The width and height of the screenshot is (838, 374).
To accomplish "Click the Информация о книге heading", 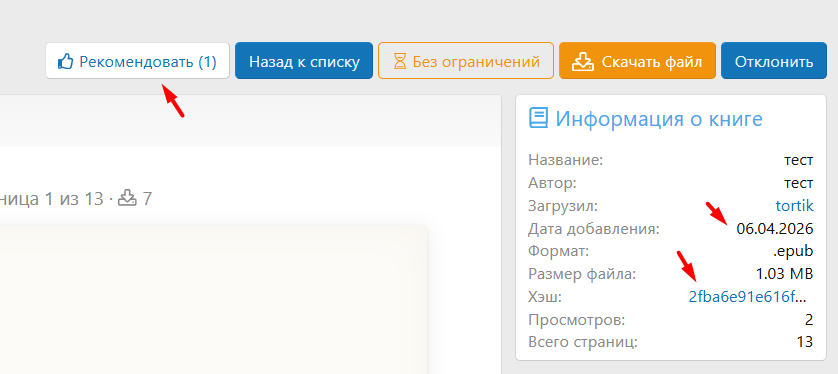I will (659, 118).
